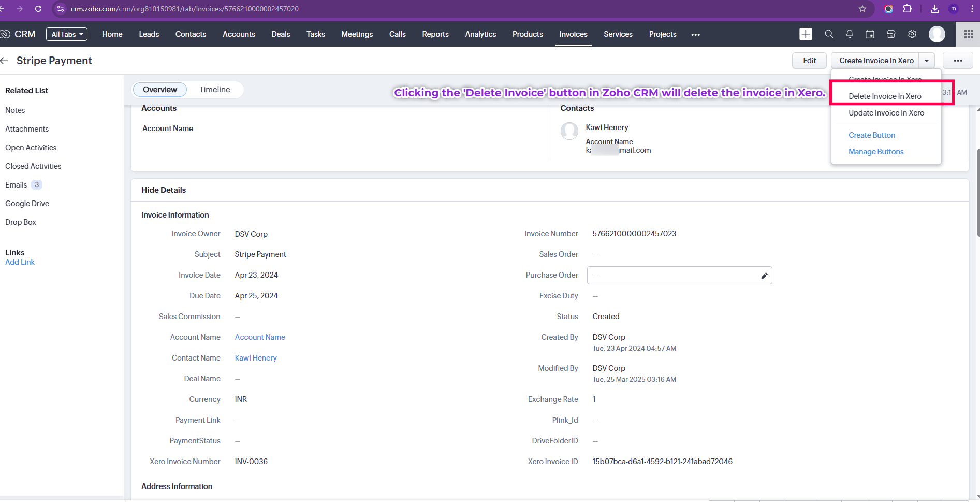This screenshot has width=980, height=502.
Task: Open the search magnifier icon
Action: (829, 34)
